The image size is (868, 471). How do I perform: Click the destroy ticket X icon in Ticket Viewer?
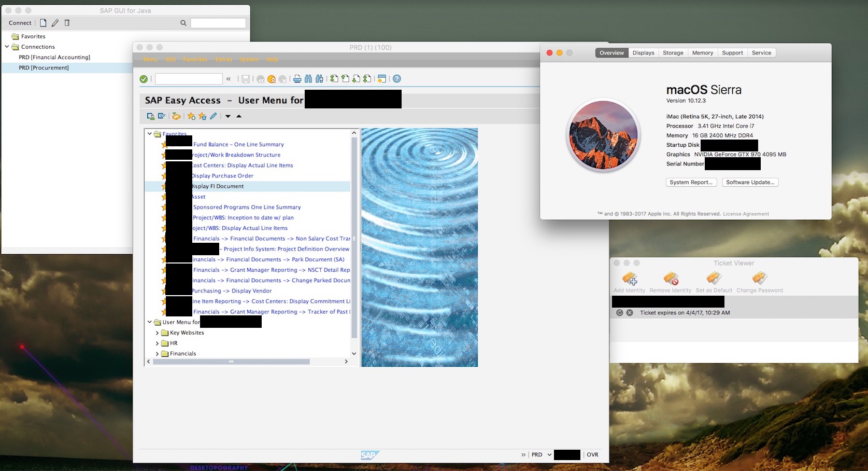tap(630, 313)
